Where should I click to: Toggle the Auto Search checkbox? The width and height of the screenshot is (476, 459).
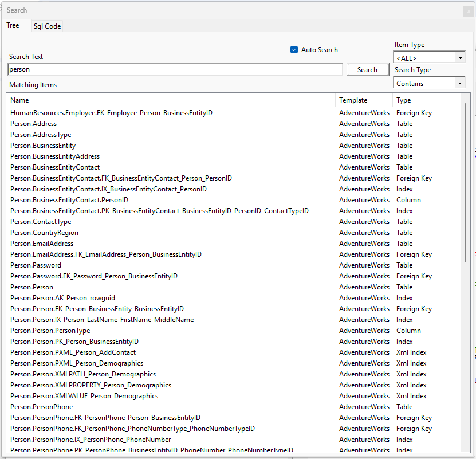[x=294, y=50]
